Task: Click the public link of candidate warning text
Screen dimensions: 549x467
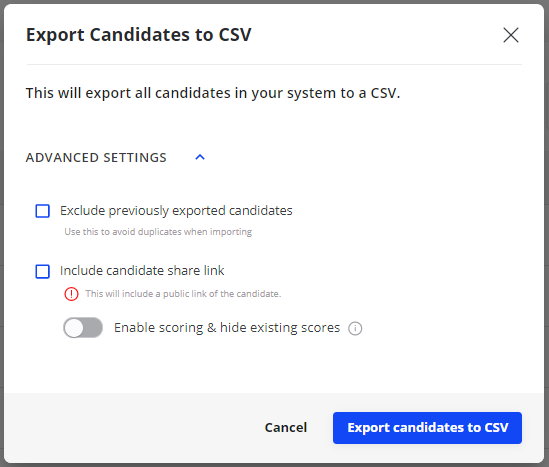Action: click(x=183, y=294)
